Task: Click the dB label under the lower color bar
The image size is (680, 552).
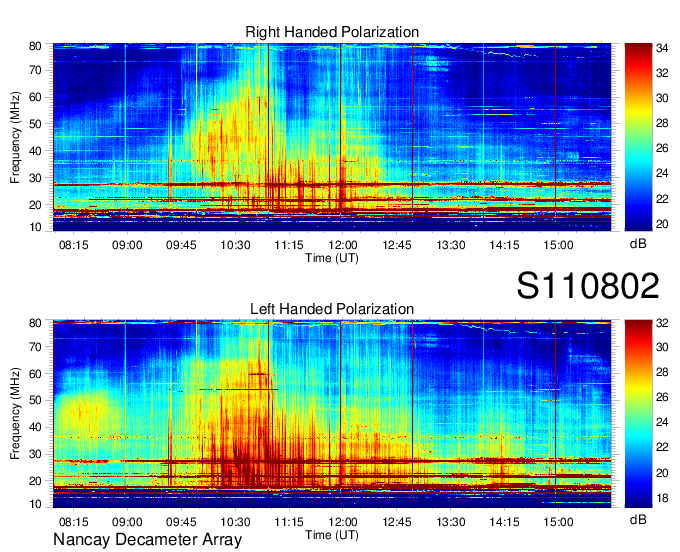Action: click(638, 519)
